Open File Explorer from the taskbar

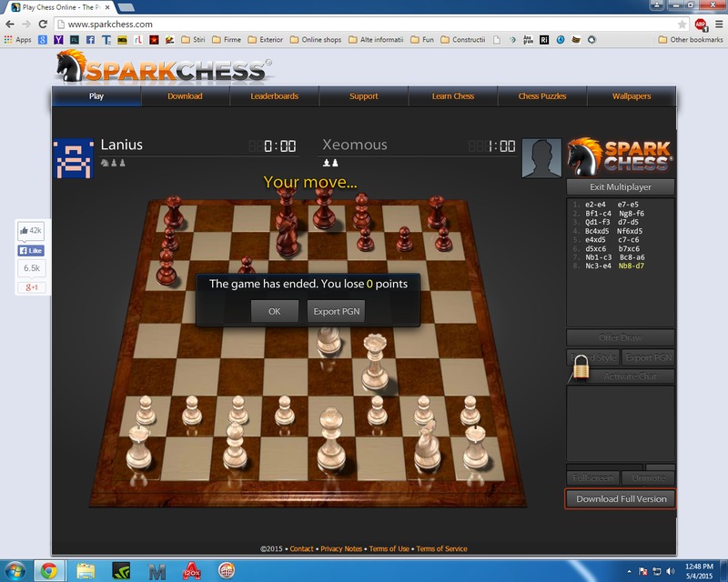[86, 571]
